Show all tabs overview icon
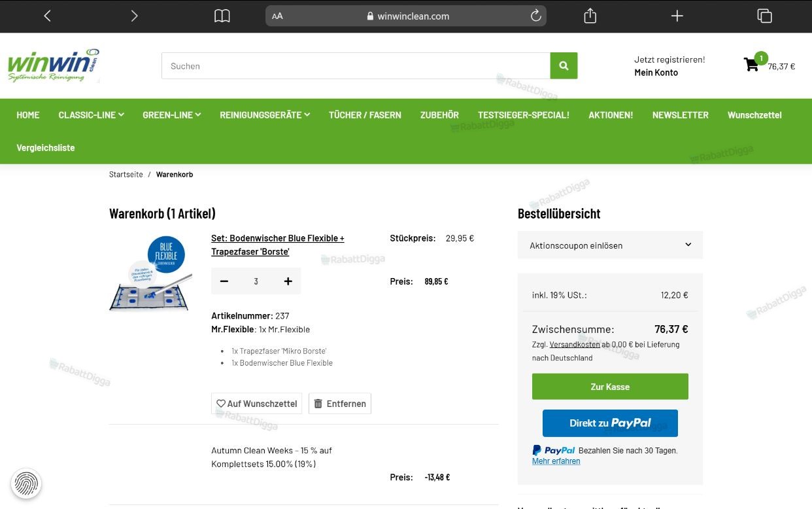The height and width of the screenshot is (509, 812). tap(764, 16)
